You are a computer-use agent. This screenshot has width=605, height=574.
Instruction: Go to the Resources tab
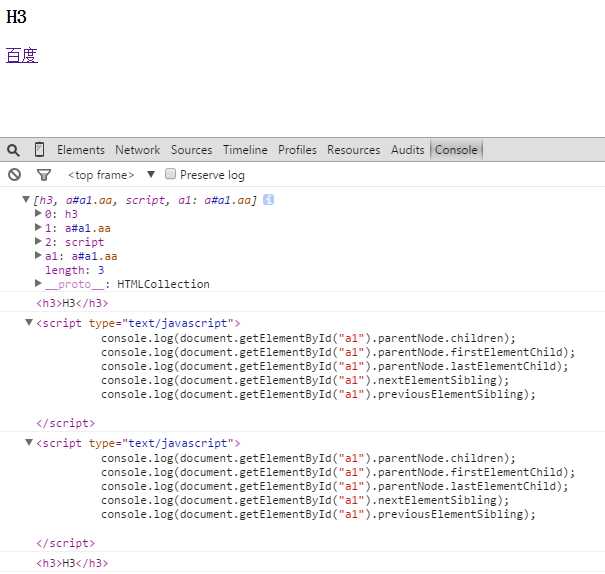click(353, 150)
